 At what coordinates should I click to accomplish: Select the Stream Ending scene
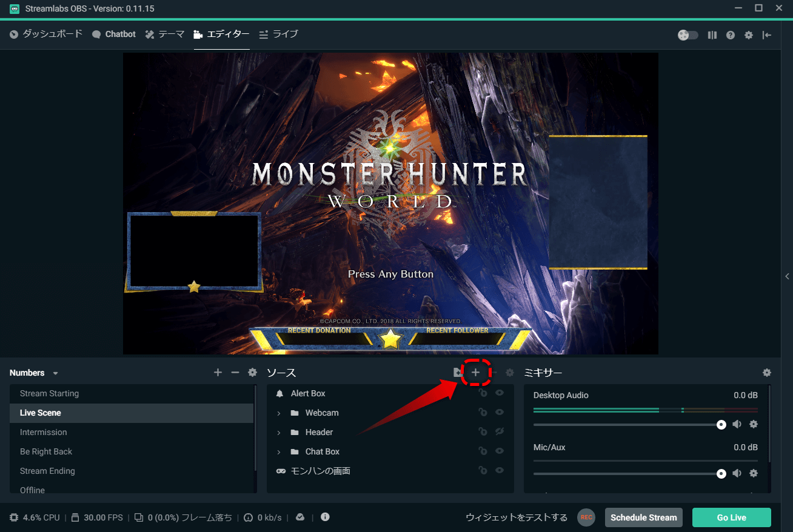pyautogui.click(x=132, y=471)
